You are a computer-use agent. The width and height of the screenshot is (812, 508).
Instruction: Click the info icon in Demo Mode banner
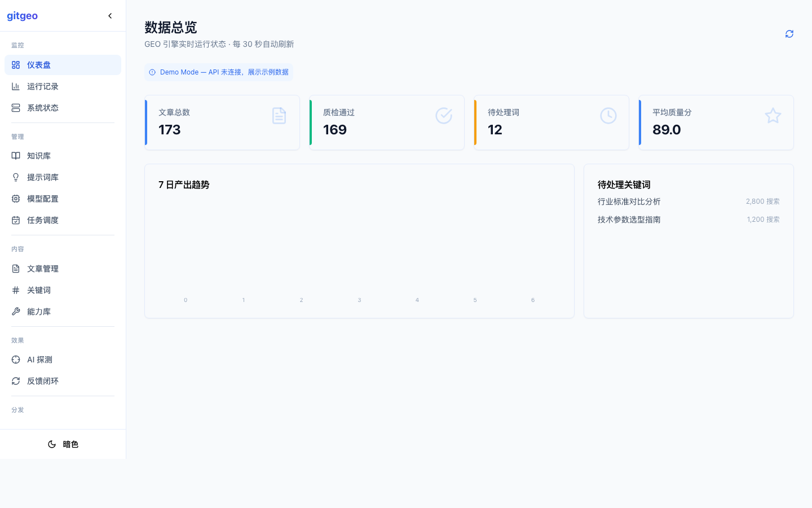pyautogui.click(x=152, y=72)
